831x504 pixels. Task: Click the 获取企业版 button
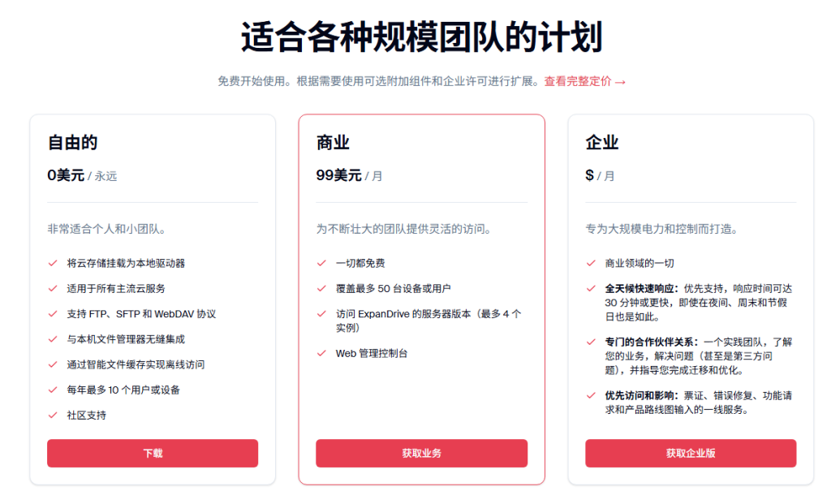[691, 453]
